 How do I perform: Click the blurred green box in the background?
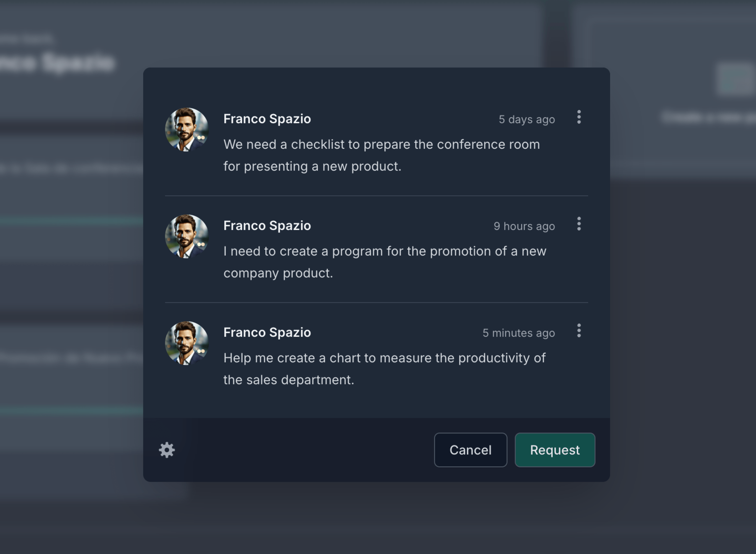pos(735,79)
